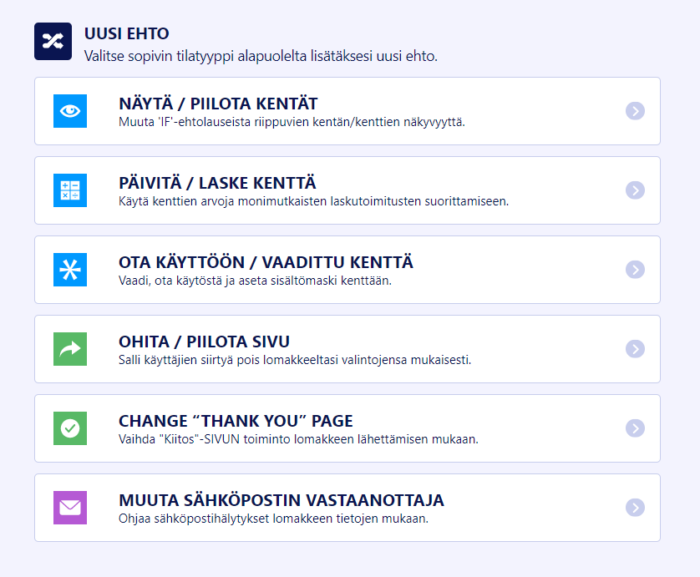The width and height of the screenshot is (700, 577).
Task: Click the purple envelope icon
Action: click(70, 507)
